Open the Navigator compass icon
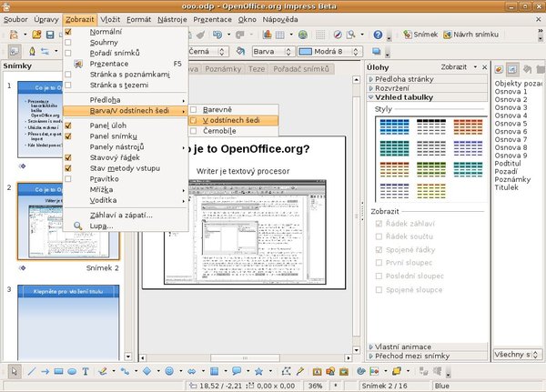 338,35
